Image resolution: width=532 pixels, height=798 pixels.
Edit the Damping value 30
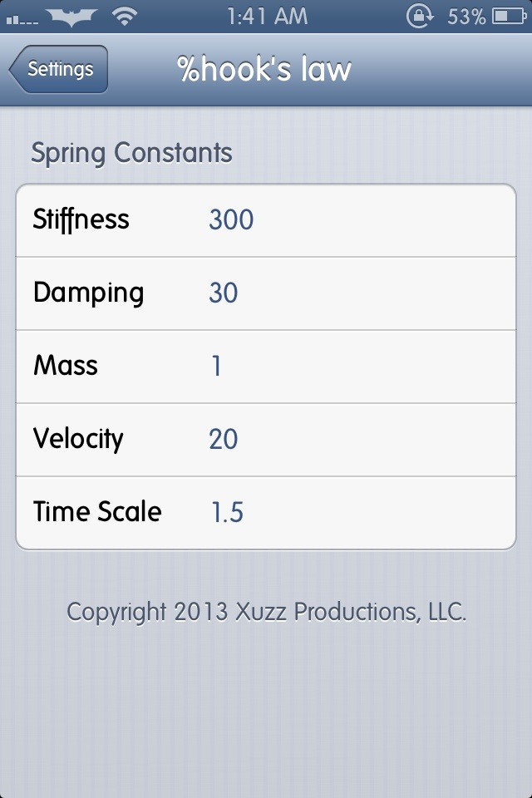(223, 293)
